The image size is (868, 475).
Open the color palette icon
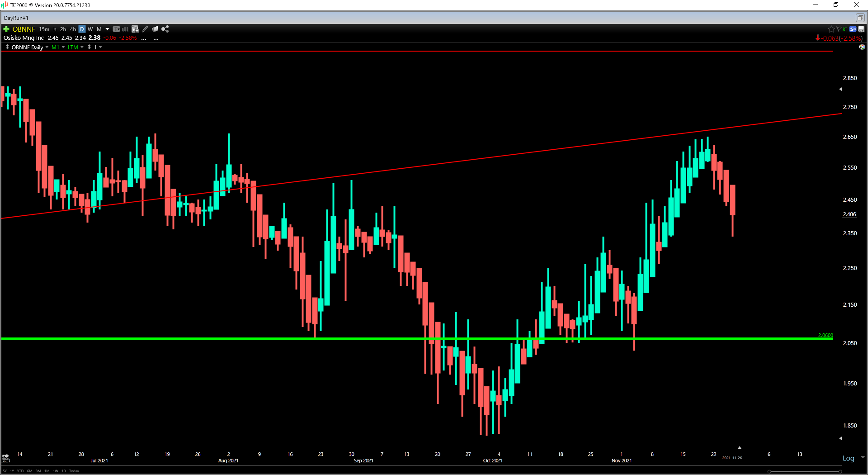[x=862, y=47]
